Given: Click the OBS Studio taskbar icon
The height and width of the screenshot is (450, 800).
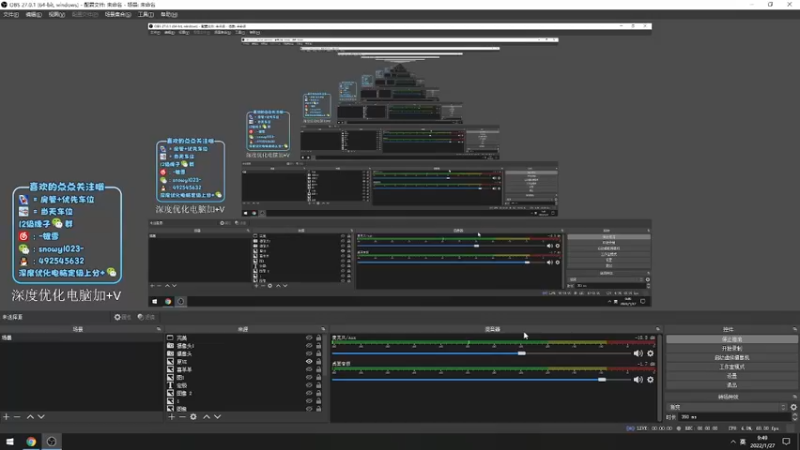Looking at the screenshot, I should (52, 442).
